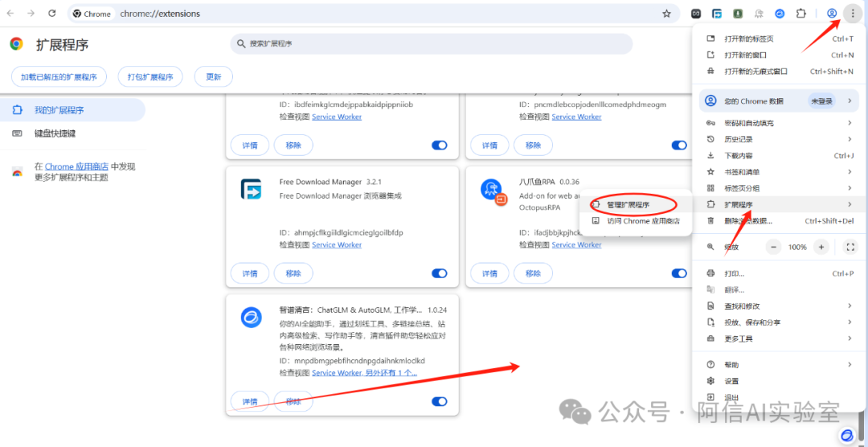Click the 更新 button

214,77
